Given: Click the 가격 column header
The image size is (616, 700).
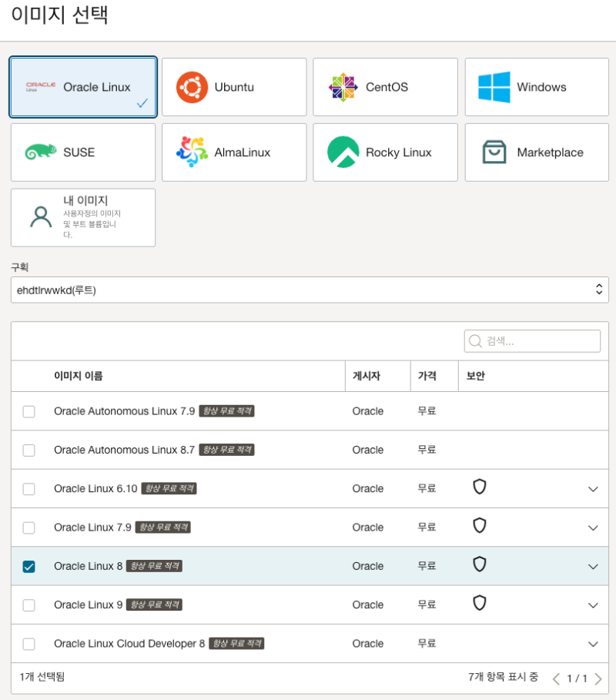Looking at the screenshot, I should tap(427, 376).
